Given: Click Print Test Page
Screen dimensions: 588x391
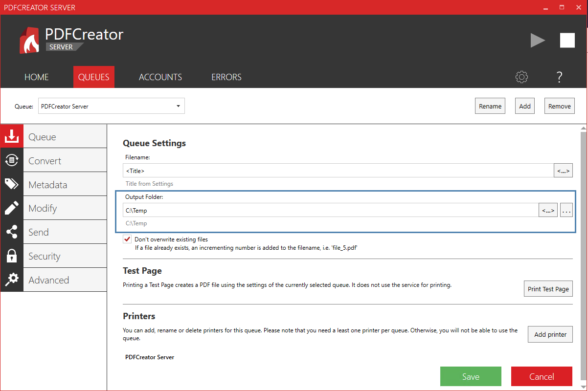Looking at the screenshot, I should tap(548, 288).
